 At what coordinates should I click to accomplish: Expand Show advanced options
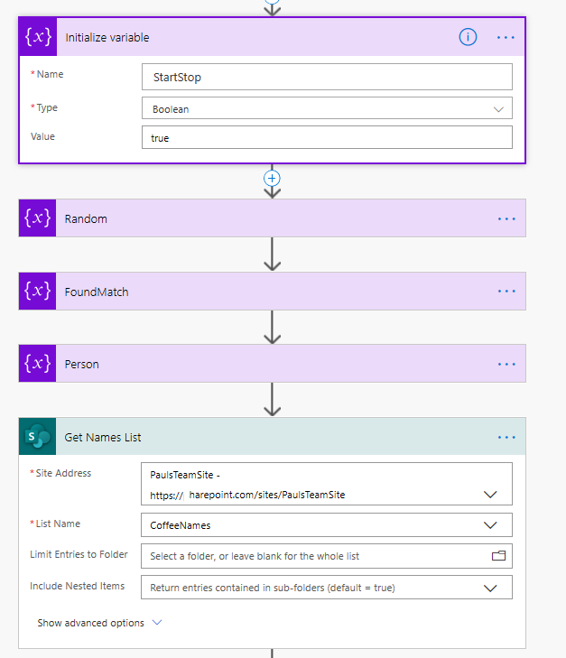click(99, 623)
